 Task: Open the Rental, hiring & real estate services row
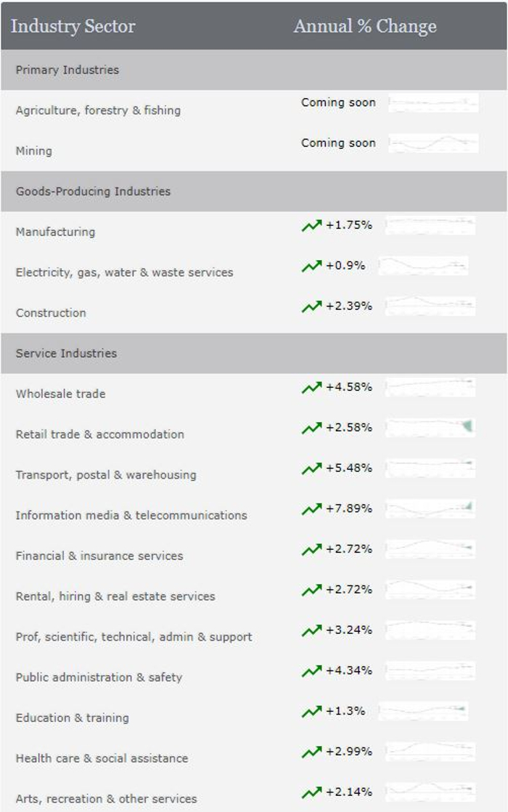coord(254,596)
